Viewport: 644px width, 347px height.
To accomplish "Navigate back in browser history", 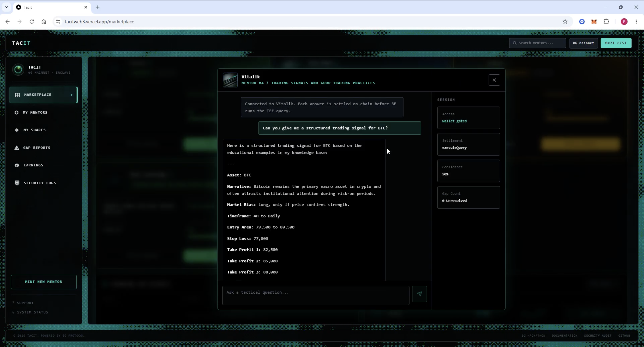I will tap(7, 22).
